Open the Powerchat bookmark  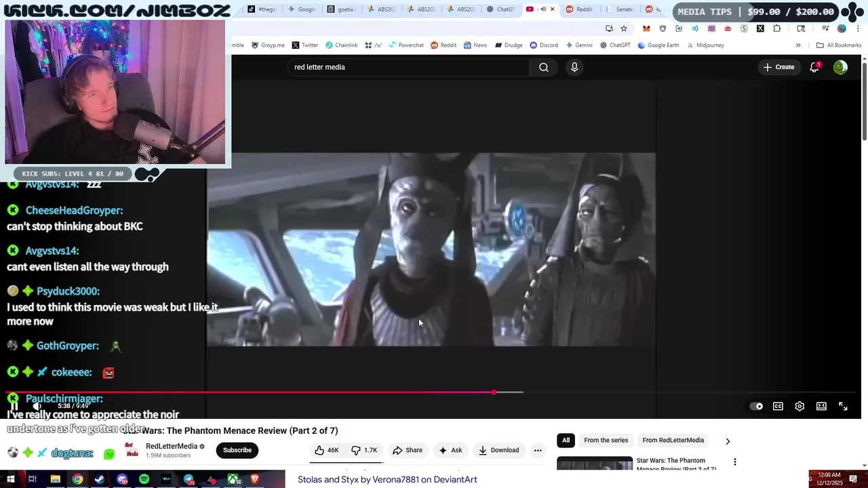(x=406, y=45)
